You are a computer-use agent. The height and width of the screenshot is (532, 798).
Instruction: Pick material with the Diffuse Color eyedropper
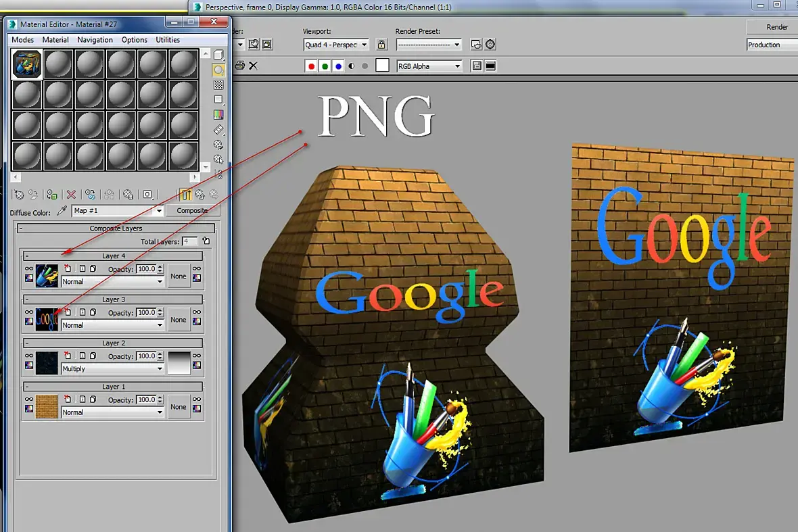(62, 210)
